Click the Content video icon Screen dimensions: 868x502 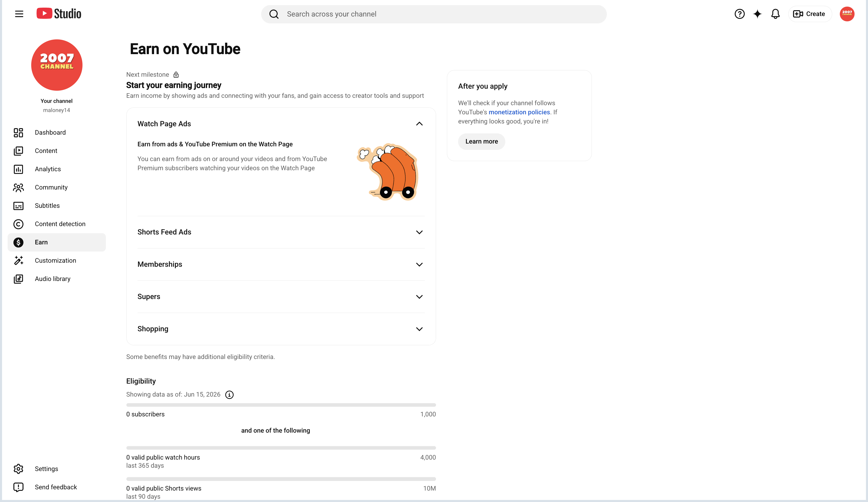18,151
